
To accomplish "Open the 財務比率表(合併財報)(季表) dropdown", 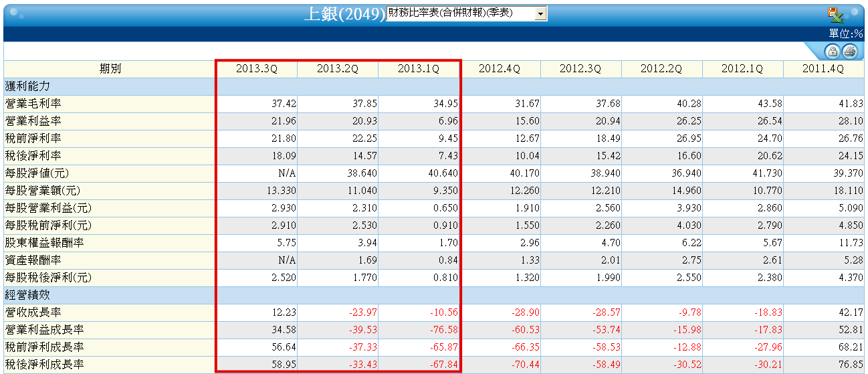I will click(x=467, y=13).
